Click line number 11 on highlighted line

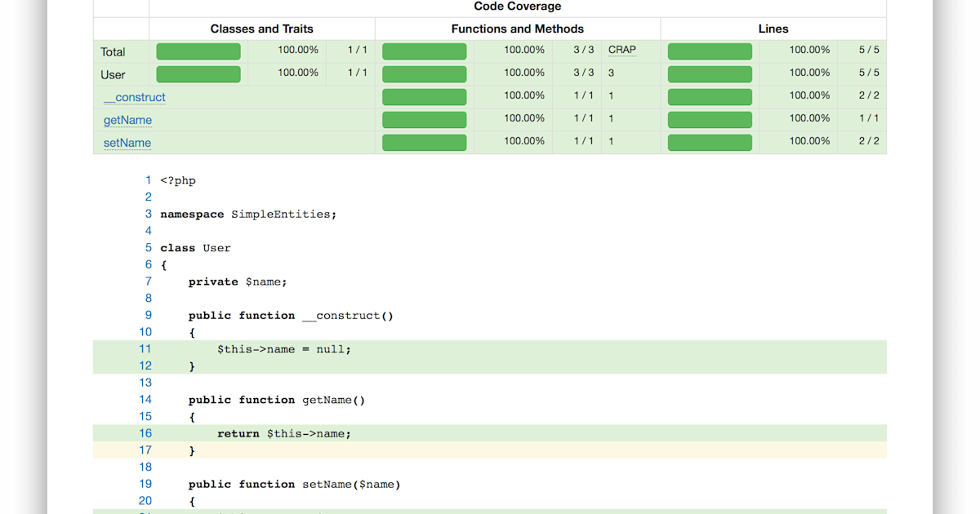point(145,348)
